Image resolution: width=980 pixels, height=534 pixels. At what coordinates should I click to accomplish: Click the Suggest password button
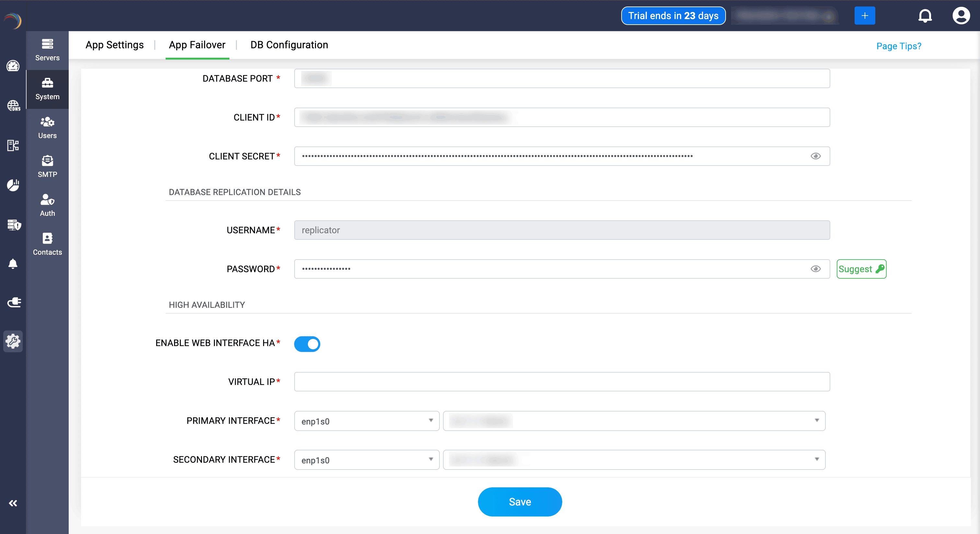pos(861,269)
